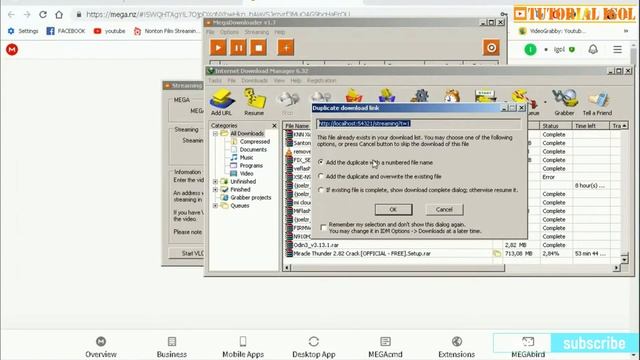This screenshot has height=360, width=640.
Task: Open the Nonton Film Streaming bookmark
Action: click(167, 31)
